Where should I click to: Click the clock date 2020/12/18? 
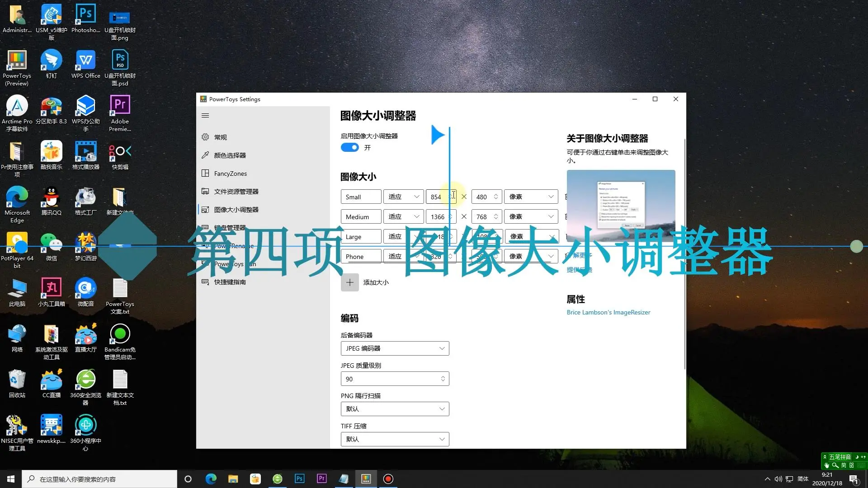click(x=827, y=483)
